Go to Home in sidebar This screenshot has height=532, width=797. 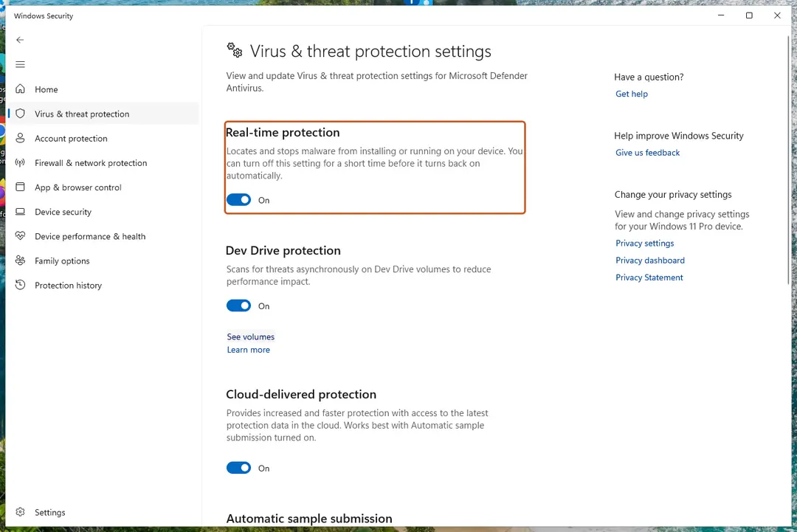tap(103, 89)
